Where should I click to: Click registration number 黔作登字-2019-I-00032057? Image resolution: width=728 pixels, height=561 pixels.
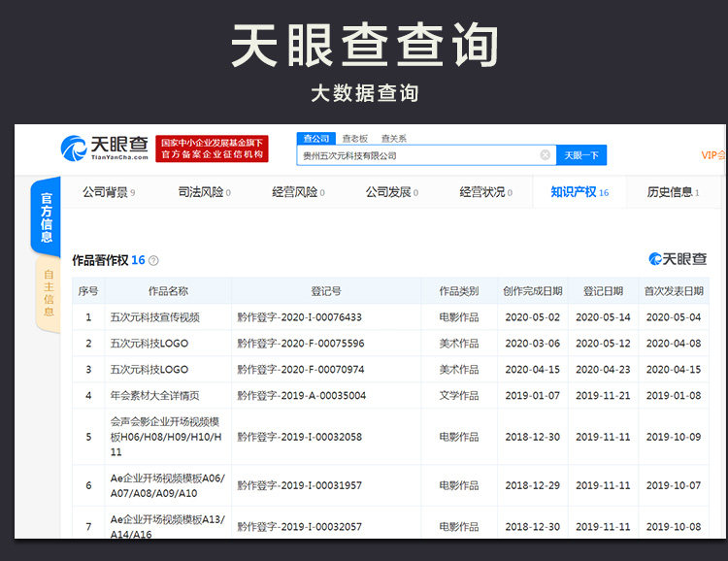click(x=300, y=527)
